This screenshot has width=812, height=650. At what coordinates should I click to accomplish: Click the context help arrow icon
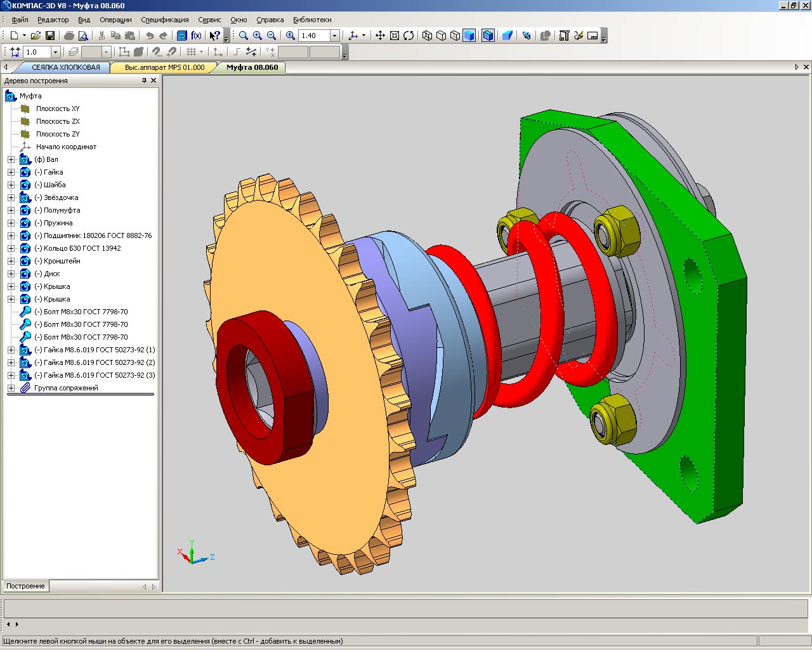(x=215, y=36)
